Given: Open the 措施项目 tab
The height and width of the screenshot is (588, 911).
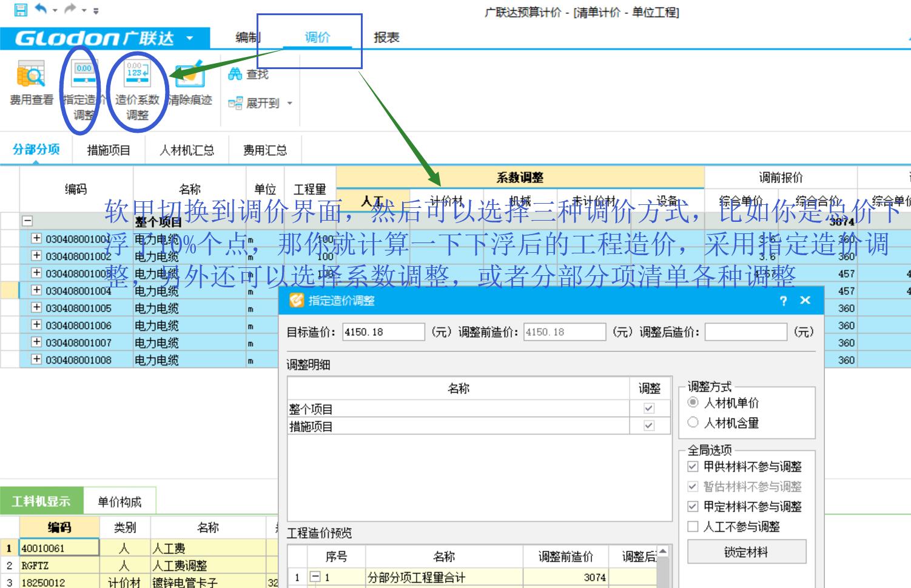Looking at the screenshot, I should click(109, 150).
